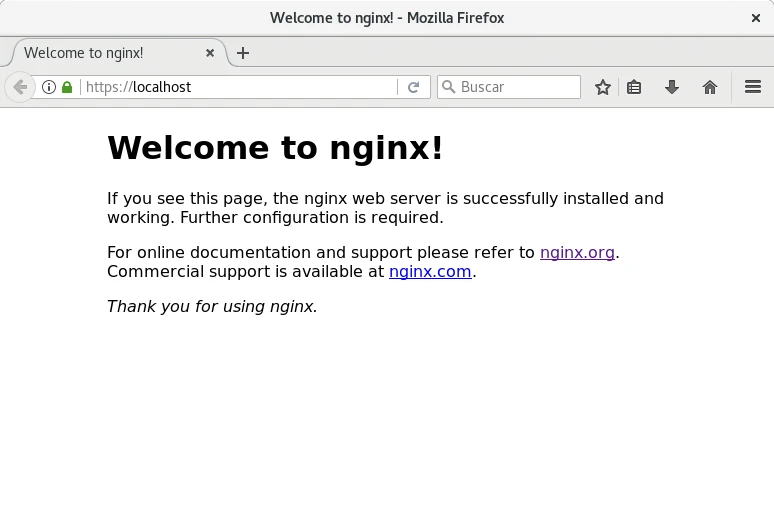Close the Mozilla Firefox window
Screen dimensions: 774x527
(x=756, y=18)
